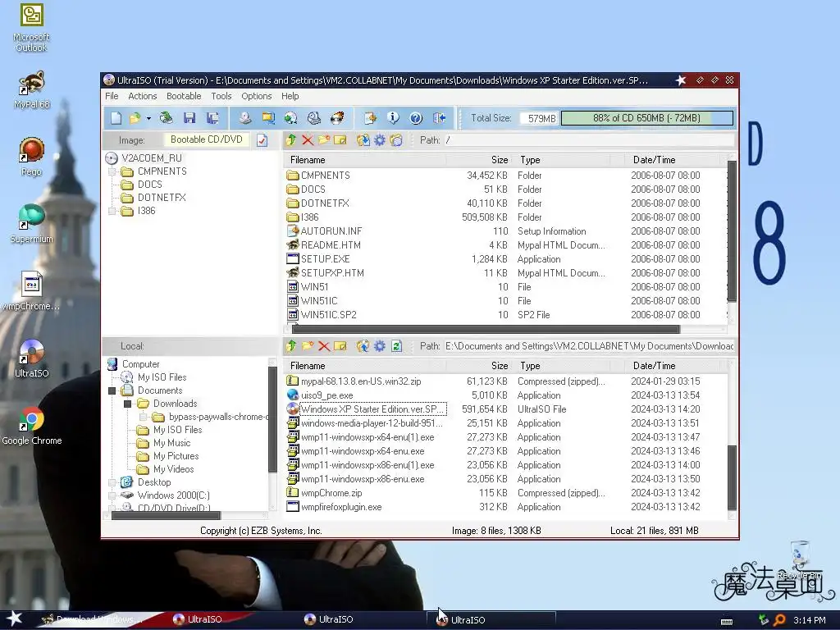Image resolution: width=840 pixels, height=630 pixels.
Task: Sort local pane by Filename column header
Action: coord(365,366)
